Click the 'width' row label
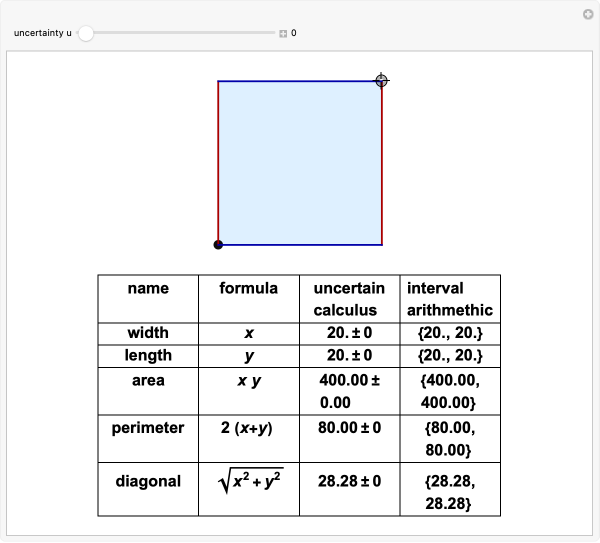Viewport: 600px width, 543px height. point(148,332)
